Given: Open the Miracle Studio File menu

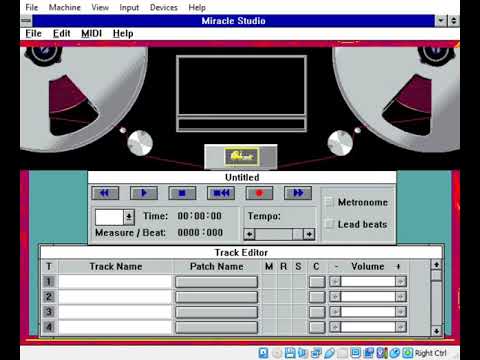Looking at the screenshot, I should (x=33, y=34).
